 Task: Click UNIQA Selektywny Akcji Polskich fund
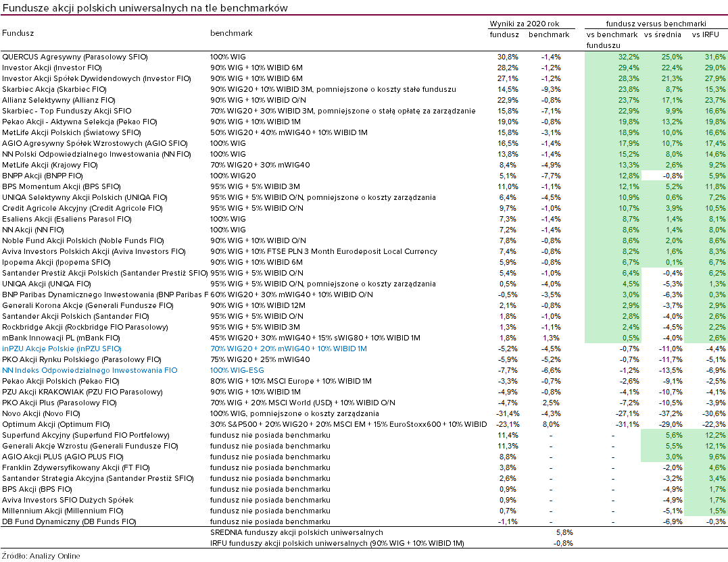(x=85, y=197)
